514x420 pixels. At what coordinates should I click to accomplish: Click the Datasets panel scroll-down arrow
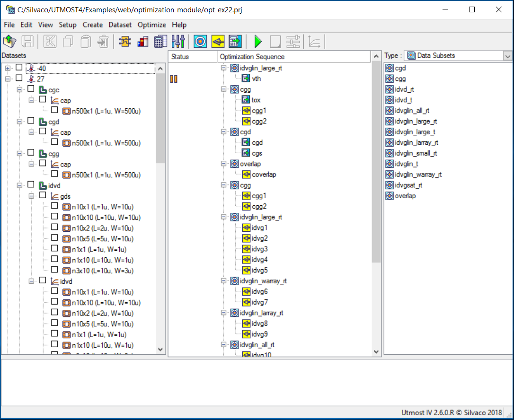point(160,349)
